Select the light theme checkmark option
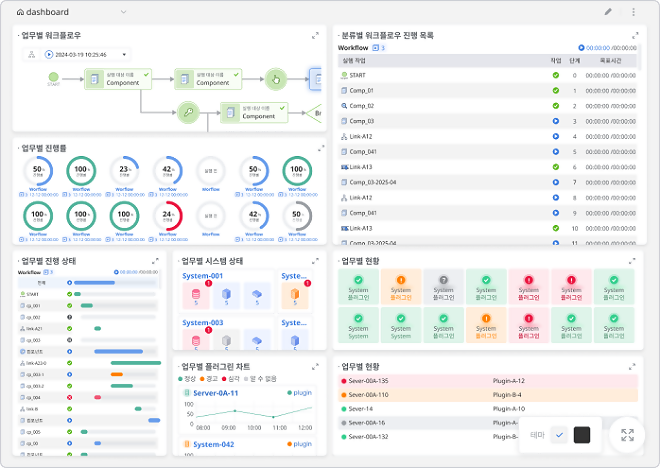 coord(559,435)
